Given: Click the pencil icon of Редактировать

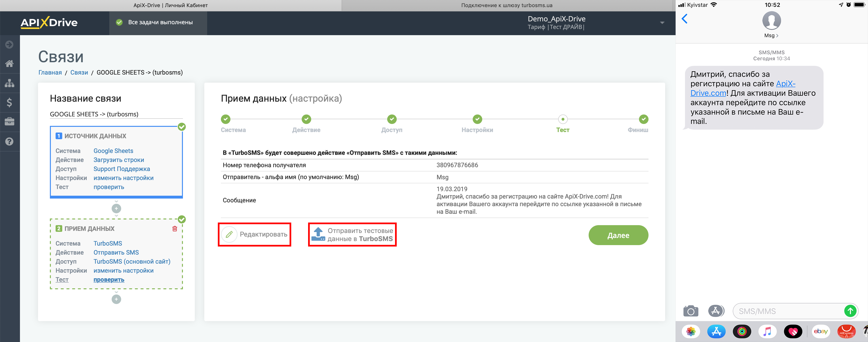Looking at the screenshot, I should tap(229, 234).
